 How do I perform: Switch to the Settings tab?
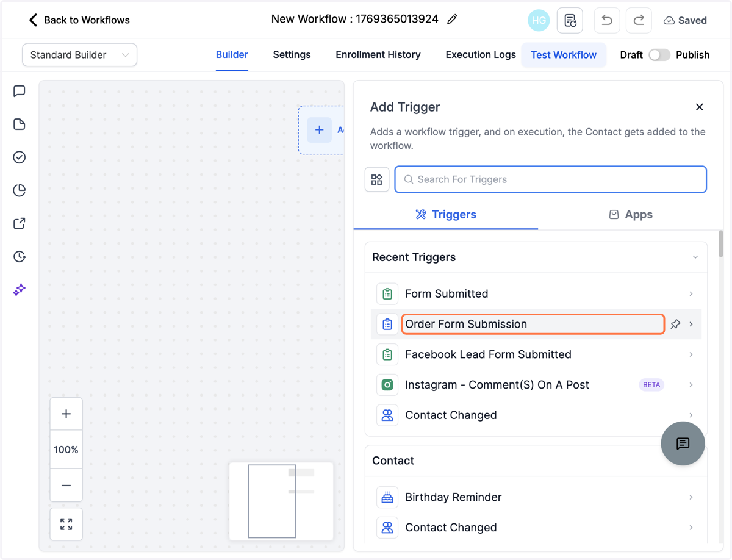point(292,55)
